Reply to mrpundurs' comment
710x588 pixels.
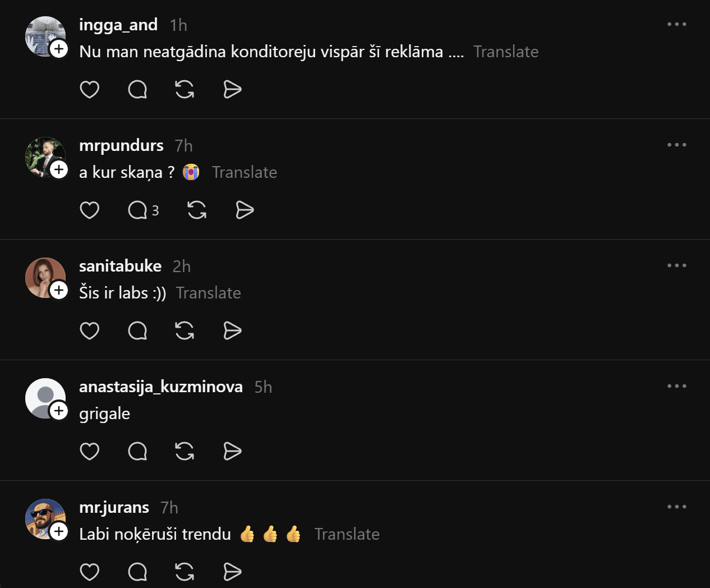pyautogui.click(x=137, y=210)
